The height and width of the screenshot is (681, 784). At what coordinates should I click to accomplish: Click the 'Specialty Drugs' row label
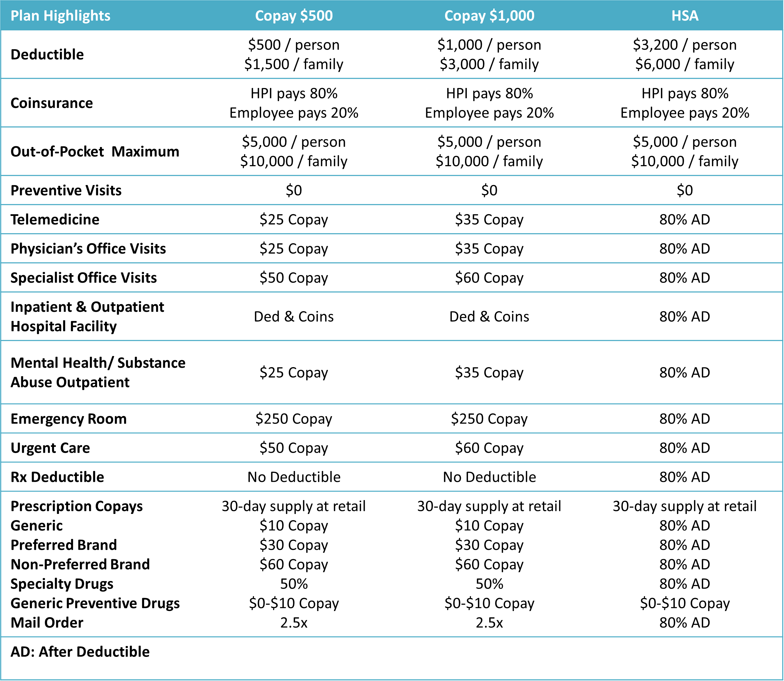(62, 584)
